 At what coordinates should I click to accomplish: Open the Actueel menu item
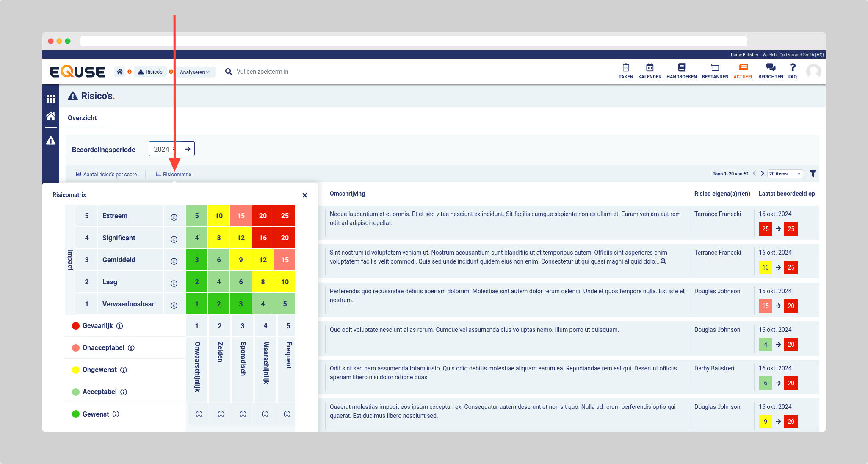743,71
